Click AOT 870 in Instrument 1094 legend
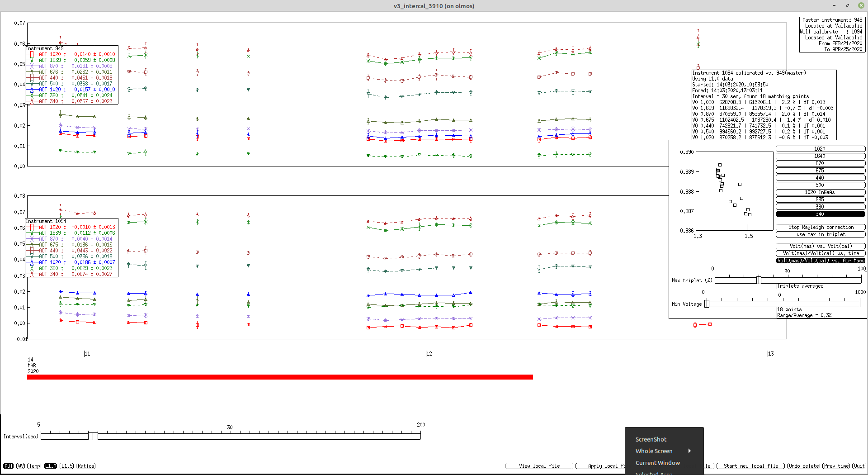 coord(71,239)
